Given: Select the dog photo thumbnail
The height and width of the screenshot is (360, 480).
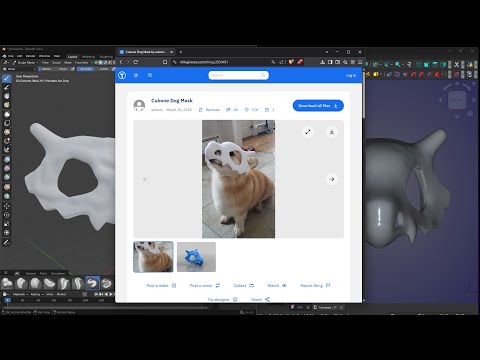Looking at the screenshot, I should click(x=153, y=257).
